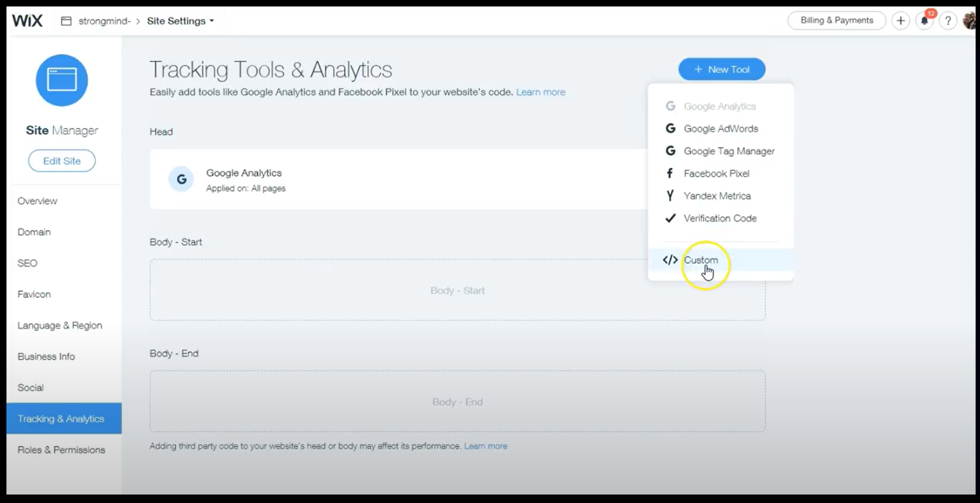Expand the Site Settings dropdown
The image size is (980, 503).
(x=180, y=21)
